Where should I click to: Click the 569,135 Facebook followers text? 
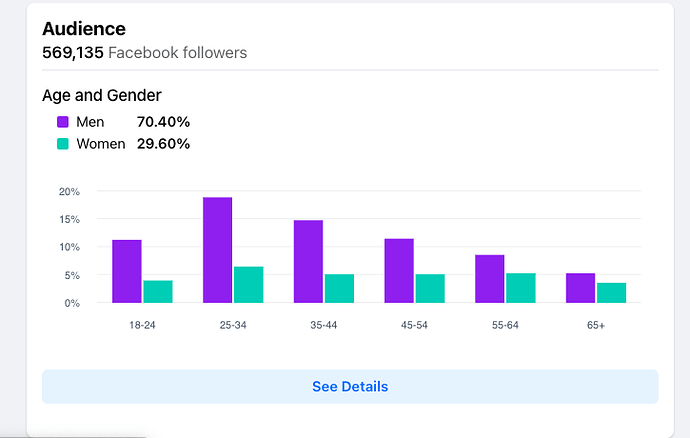pos(144,52)
